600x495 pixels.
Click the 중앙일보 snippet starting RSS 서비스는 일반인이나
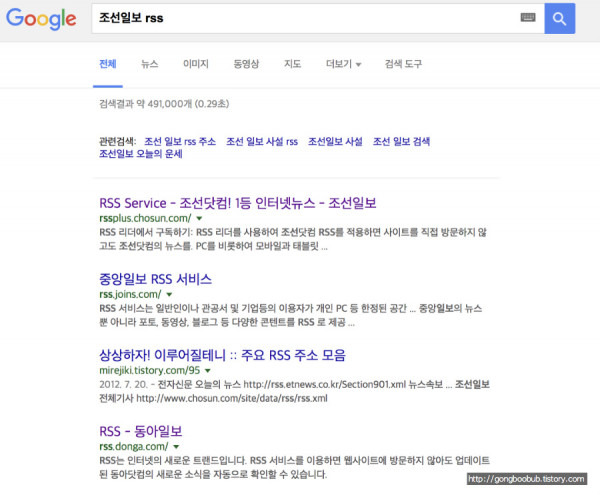click(290, 315)
